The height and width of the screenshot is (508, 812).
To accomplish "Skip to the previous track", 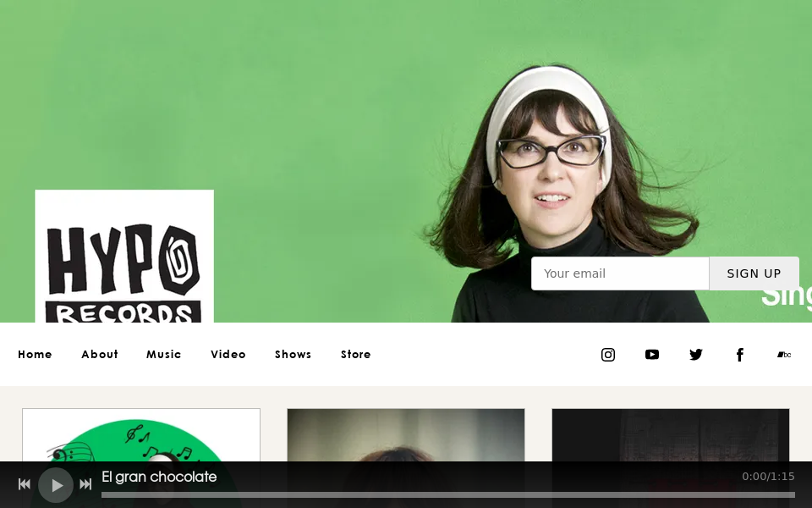I will tap(25, 484).
